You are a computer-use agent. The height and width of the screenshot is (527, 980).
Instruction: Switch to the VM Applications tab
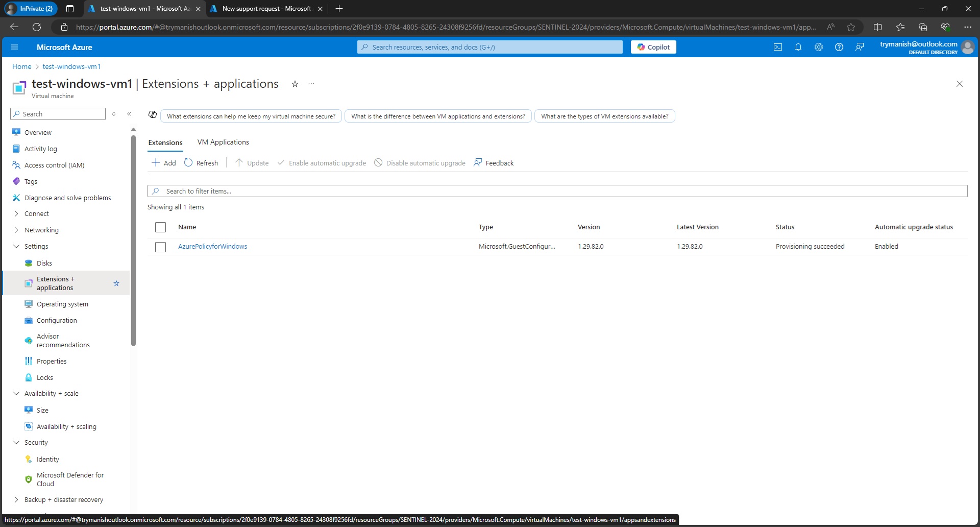[x=223, y=142]
